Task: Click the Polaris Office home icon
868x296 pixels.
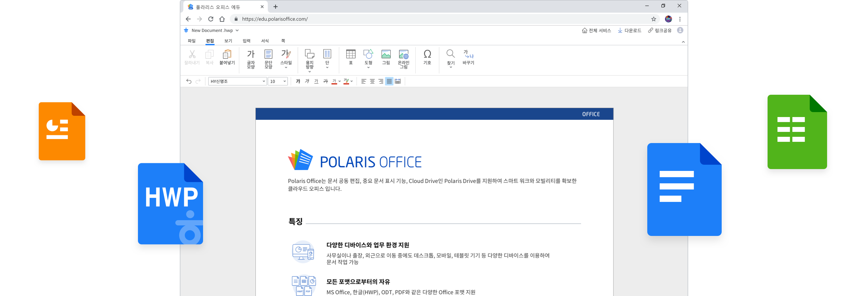Action: pos(186,30)
